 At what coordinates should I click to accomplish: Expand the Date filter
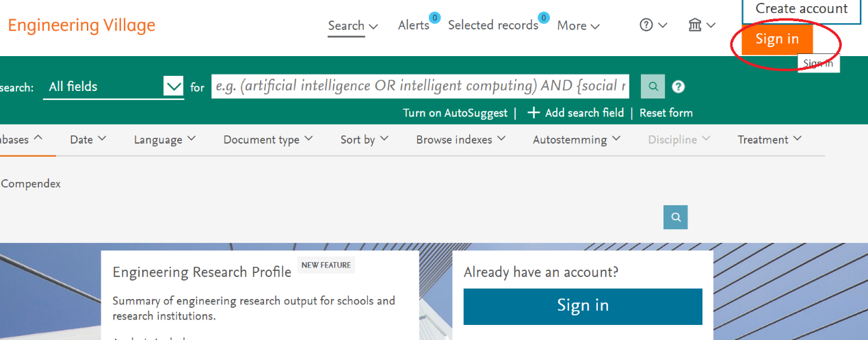[x=88, y=140]
